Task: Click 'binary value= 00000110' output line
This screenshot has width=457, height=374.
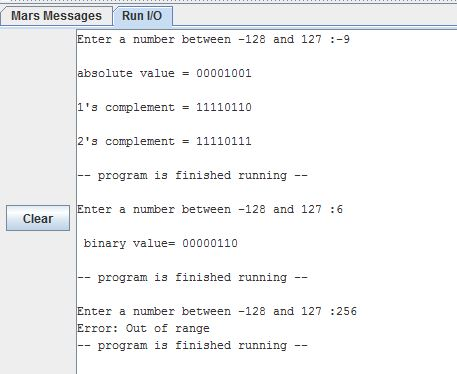Action: [x=161, y=243]
